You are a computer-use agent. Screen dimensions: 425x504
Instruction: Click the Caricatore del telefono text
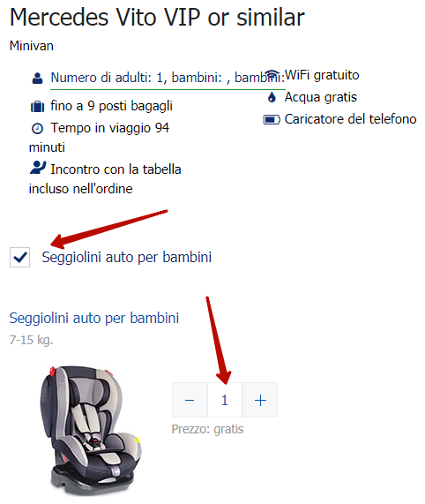coord(351,119)
